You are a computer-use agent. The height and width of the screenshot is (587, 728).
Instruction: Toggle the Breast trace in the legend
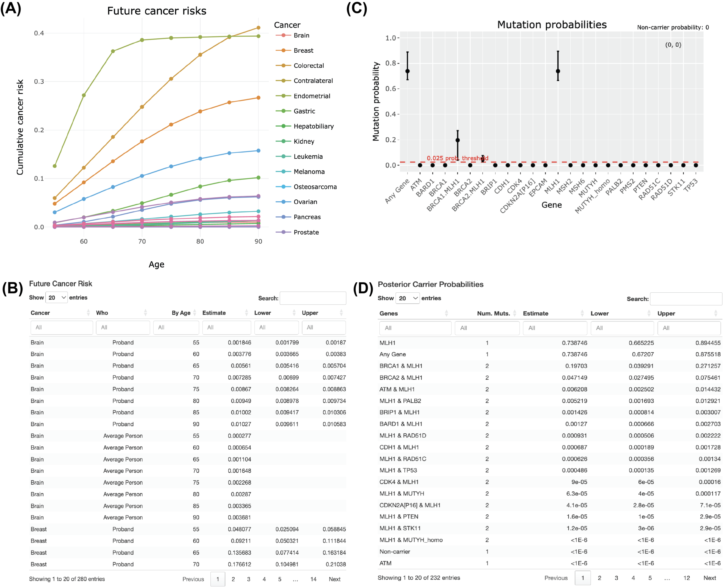pos(295,51)
